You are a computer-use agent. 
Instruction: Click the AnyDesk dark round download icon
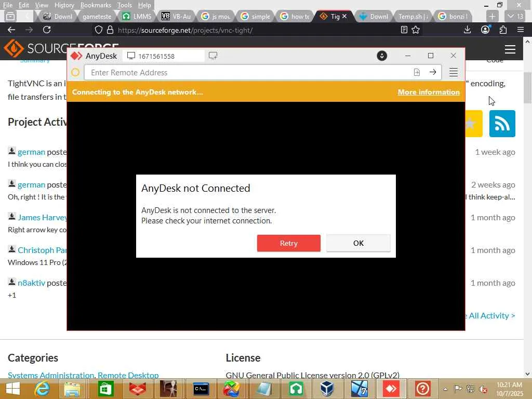[382, 56]
